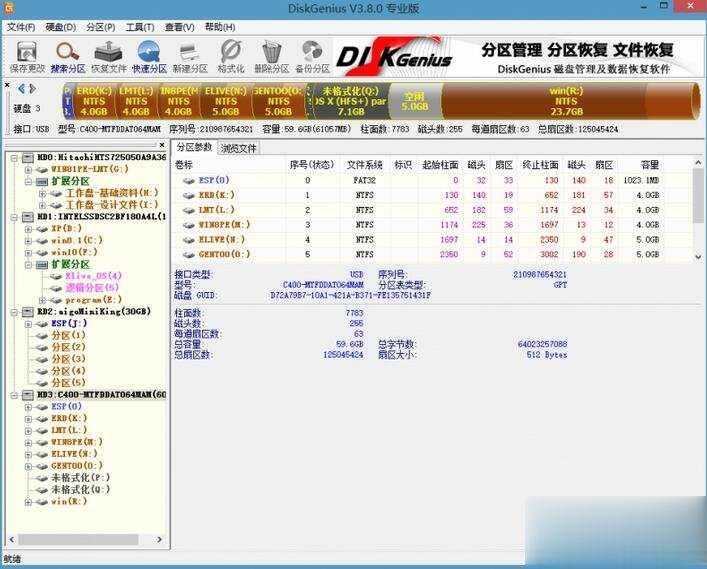The width and height of the screenshot is (707, 569).
Task: Expand XP(D:) partition node
Action: [28, 229]
